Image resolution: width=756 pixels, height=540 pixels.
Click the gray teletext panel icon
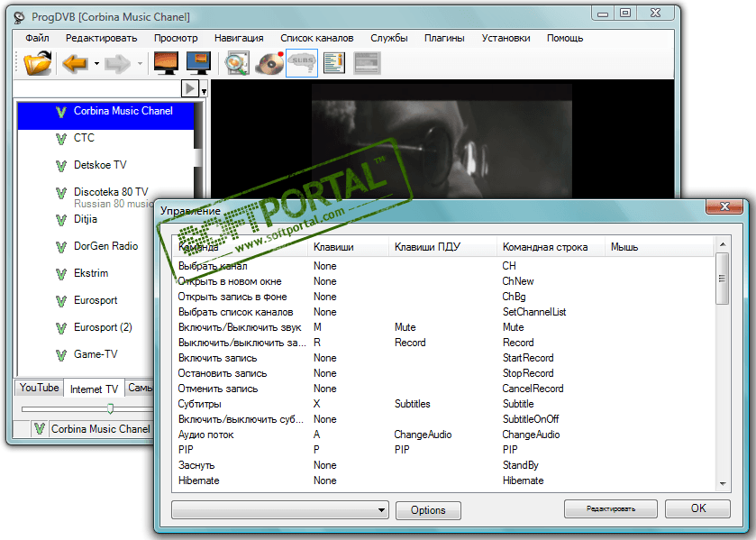click(x=367, y=63)
